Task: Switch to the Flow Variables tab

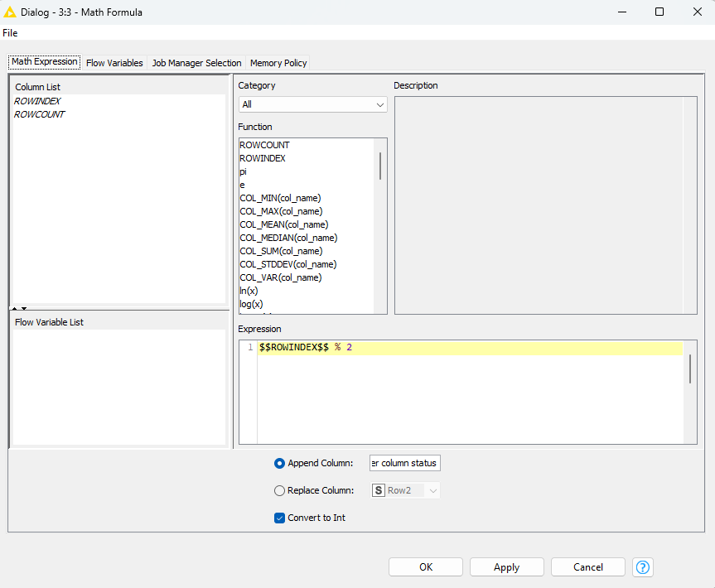Action: click(x=114, y=63)
